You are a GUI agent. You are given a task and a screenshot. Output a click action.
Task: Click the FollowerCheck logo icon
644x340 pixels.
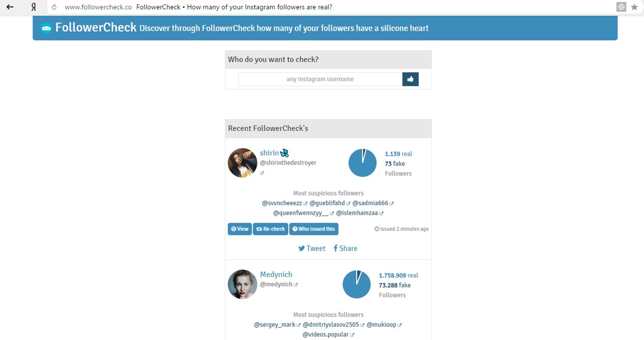pyautogui.click(x=46, y=28)
